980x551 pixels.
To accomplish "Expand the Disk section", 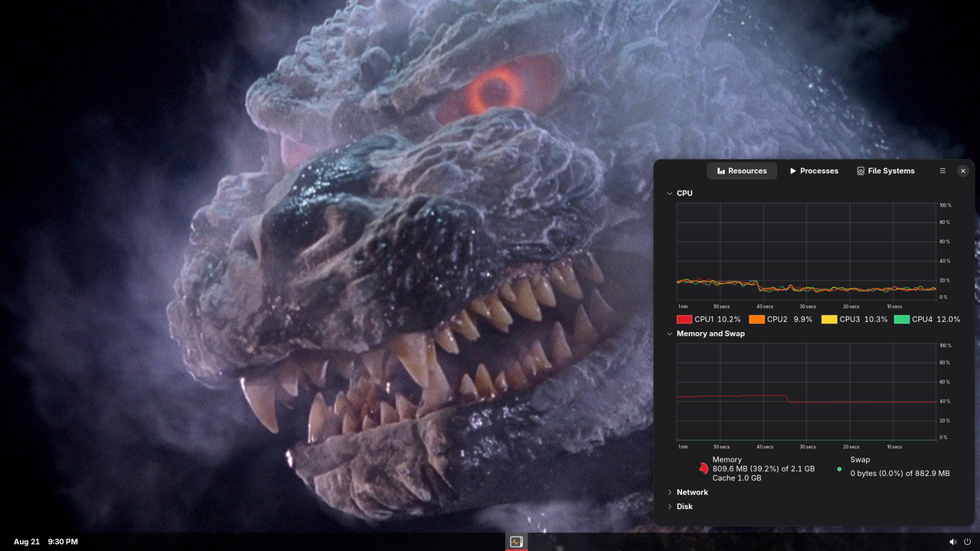I will click(x=670, y=507).
